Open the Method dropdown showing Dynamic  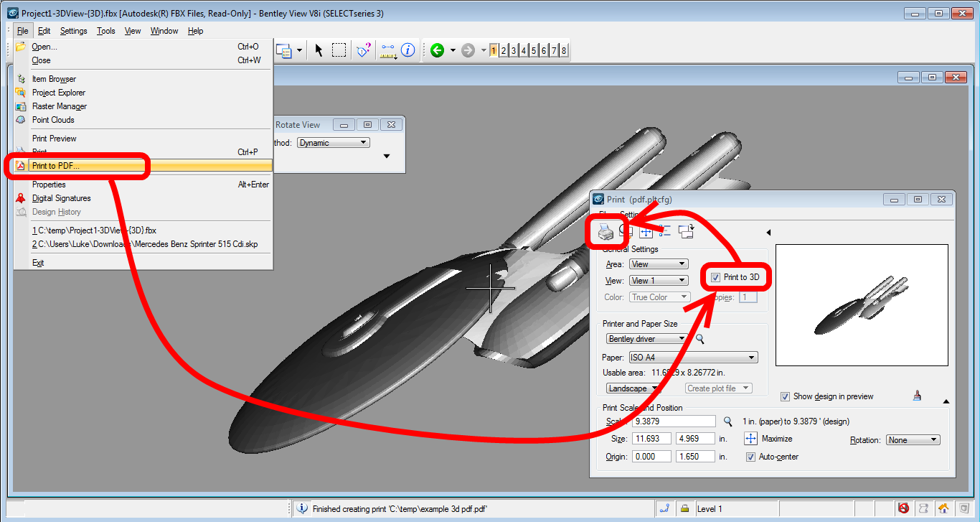tap(333, 143)
